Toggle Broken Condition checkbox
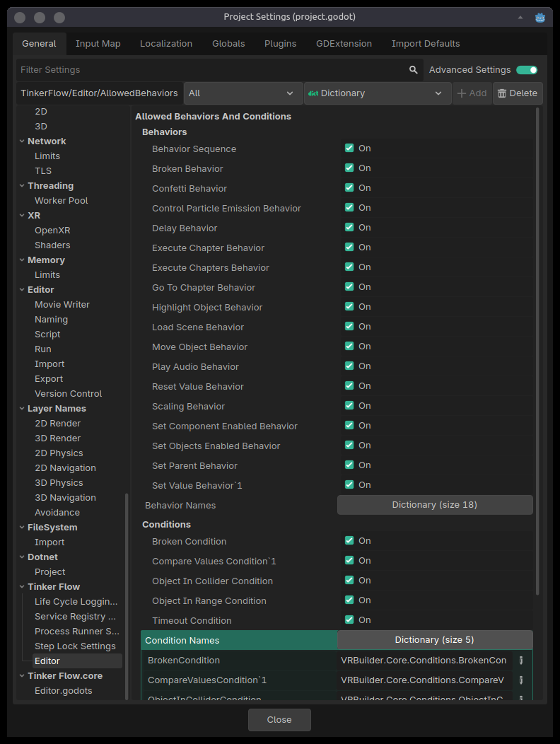The height and width of the screenshot is (744, 560). click(349, 540)
